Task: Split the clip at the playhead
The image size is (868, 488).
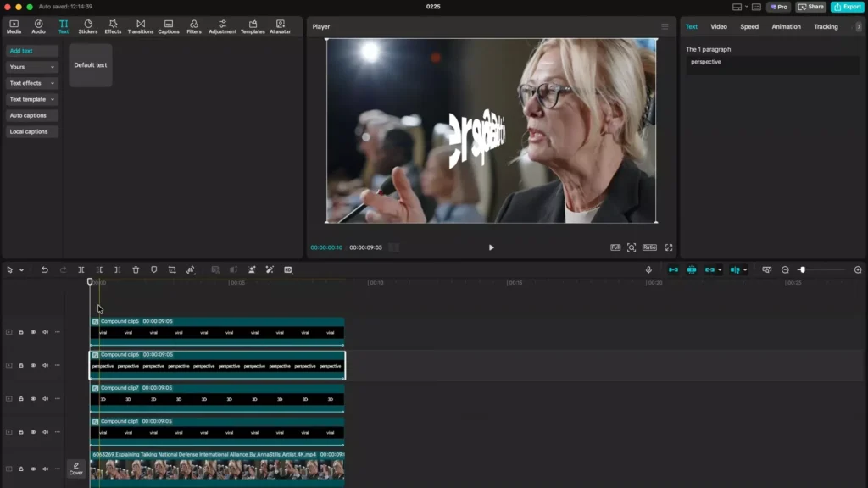Action: point(81,269)
